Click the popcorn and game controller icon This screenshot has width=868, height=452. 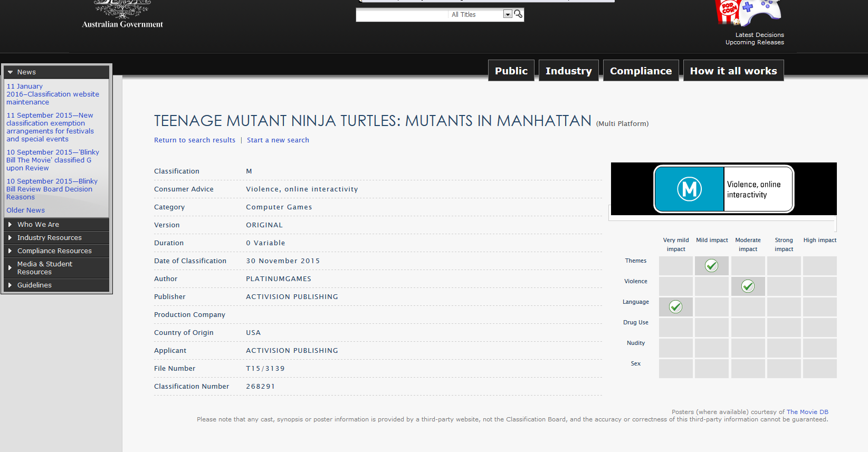[748, 13]
